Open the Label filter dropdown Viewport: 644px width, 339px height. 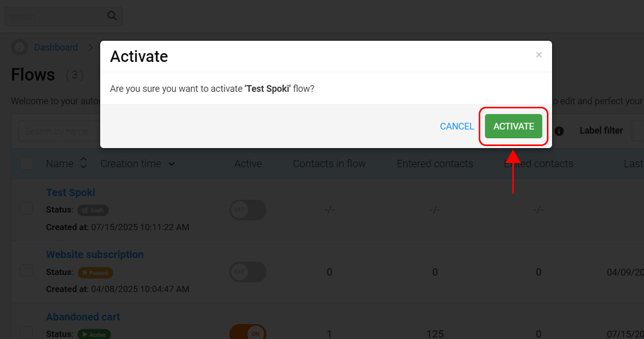(638, 131)
